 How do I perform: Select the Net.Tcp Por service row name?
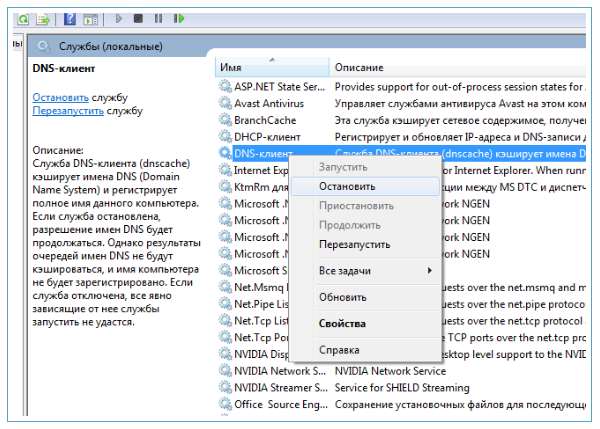[x=261, y=338]
